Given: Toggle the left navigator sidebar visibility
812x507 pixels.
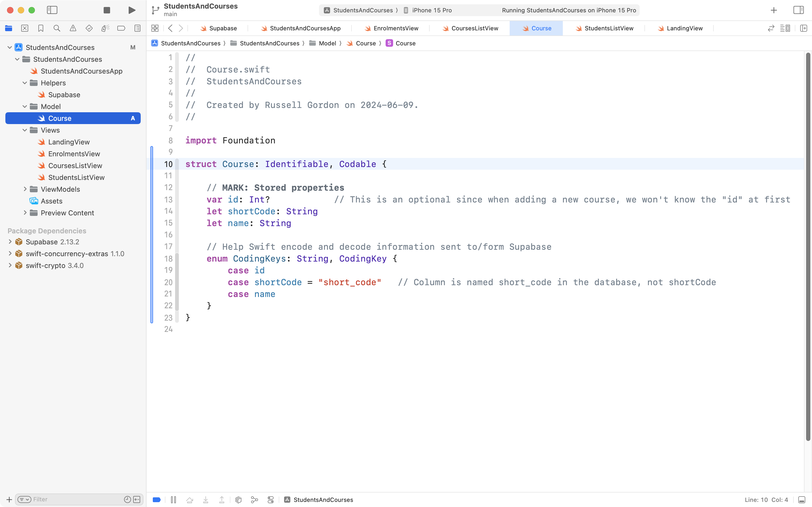Looking at the screenshot, I should [x=52, y=10].
